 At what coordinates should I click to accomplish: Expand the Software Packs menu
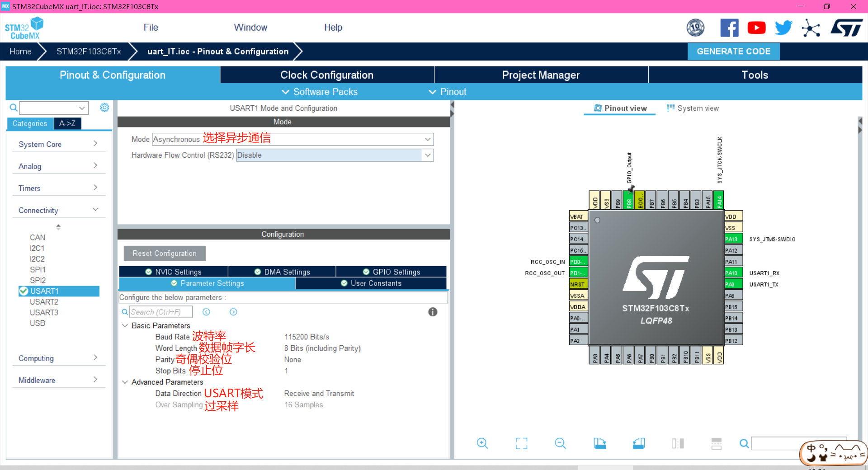(320, 92)
